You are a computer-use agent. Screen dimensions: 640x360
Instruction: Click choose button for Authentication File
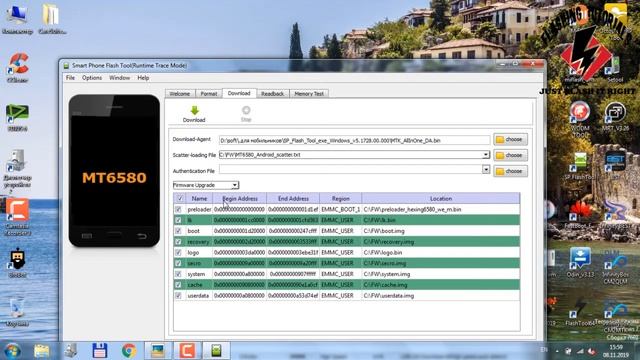point(510,171)
